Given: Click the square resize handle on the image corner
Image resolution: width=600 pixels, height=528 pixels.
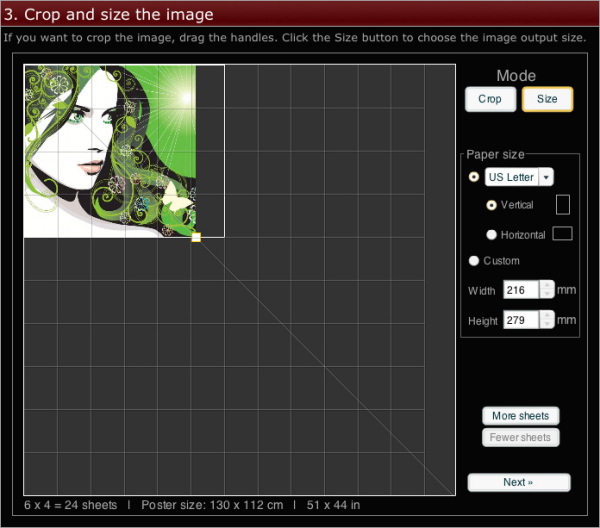Looking at the screenshot, I should tap(196, 237).
